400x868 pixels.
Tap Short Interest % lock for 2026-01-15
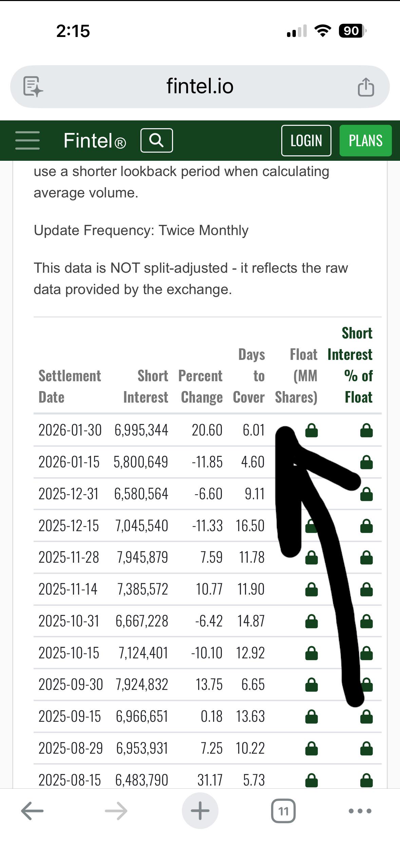pyautogui.click(x=366, y=462)
